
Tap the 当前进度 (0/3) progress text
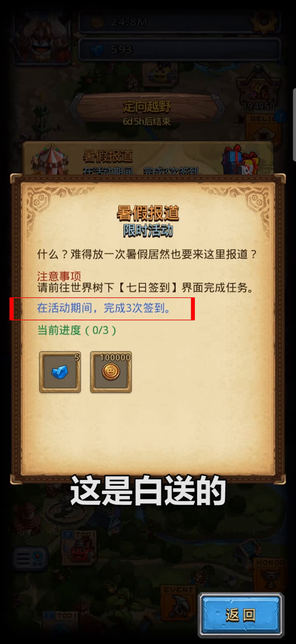point(77,330)
